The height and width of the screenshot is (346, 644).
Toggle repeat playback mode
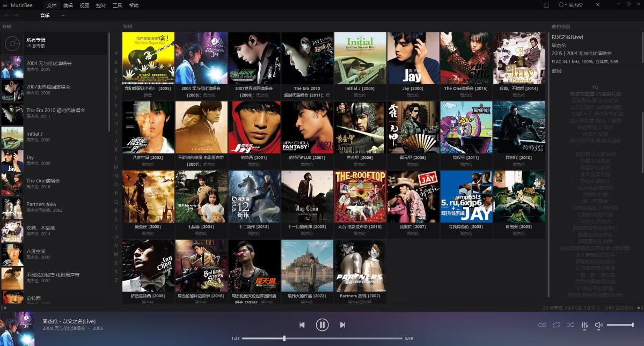click(x=556, y=325)
